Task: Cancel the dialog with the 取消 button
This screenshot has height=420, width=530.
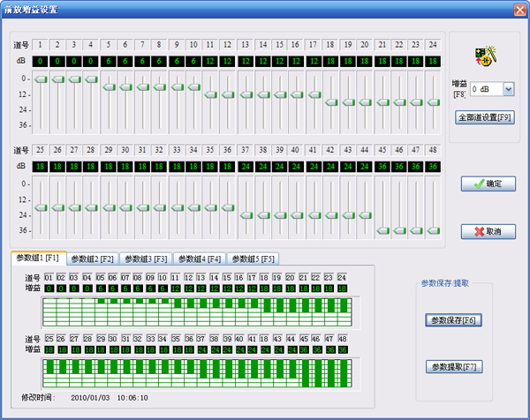Action: click(x=487, y=231)
